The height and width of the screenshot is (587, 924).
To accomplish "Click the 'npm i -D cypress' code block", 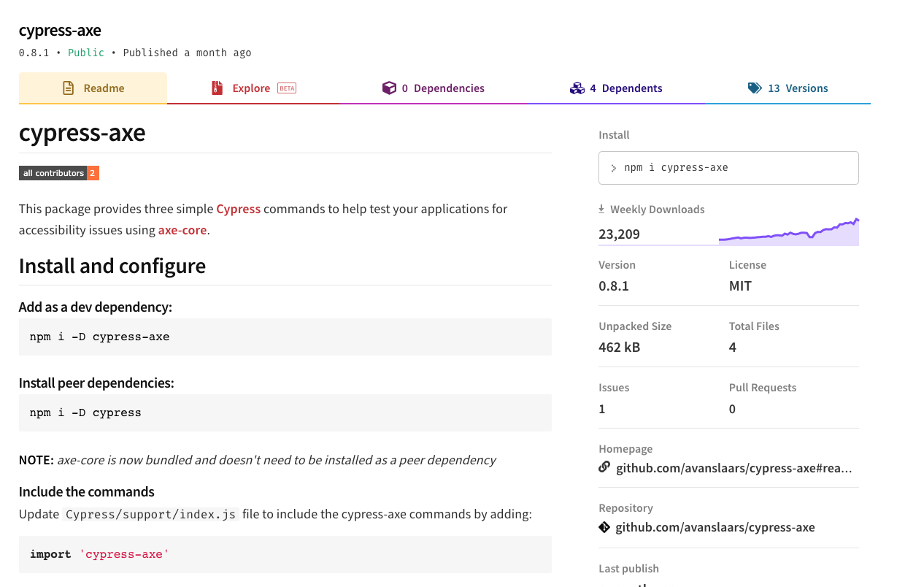I will tap(285, 413).
